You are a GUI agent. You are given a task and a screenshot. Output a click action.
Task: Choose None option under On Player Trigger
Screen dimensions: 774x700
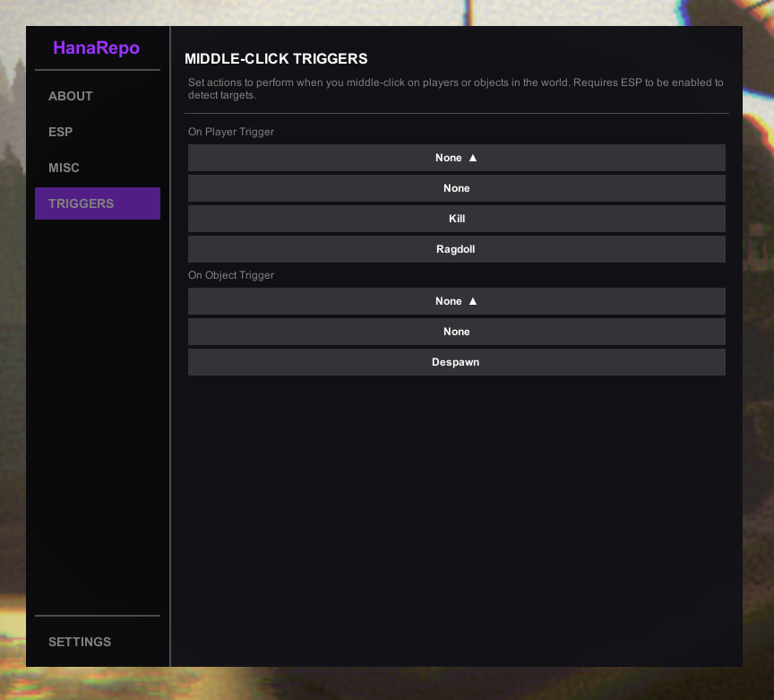(457, 188)
